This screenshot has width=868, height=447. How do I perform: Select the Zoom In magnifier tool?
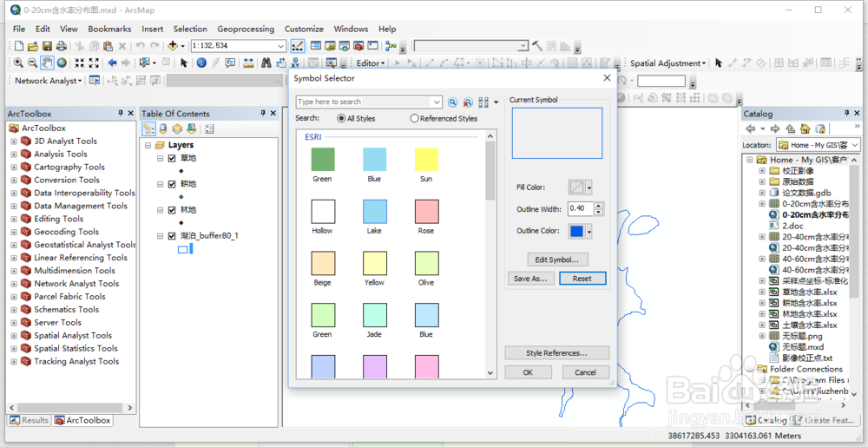pyautogui.click(x=18, y=62)
